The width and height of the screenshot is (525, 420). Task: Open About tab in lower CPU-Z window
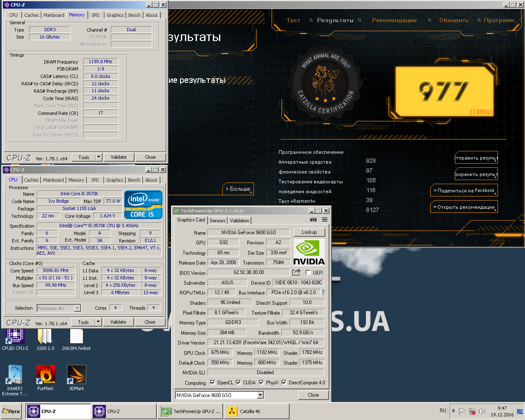pyautogui.click(x=151, y=180)
